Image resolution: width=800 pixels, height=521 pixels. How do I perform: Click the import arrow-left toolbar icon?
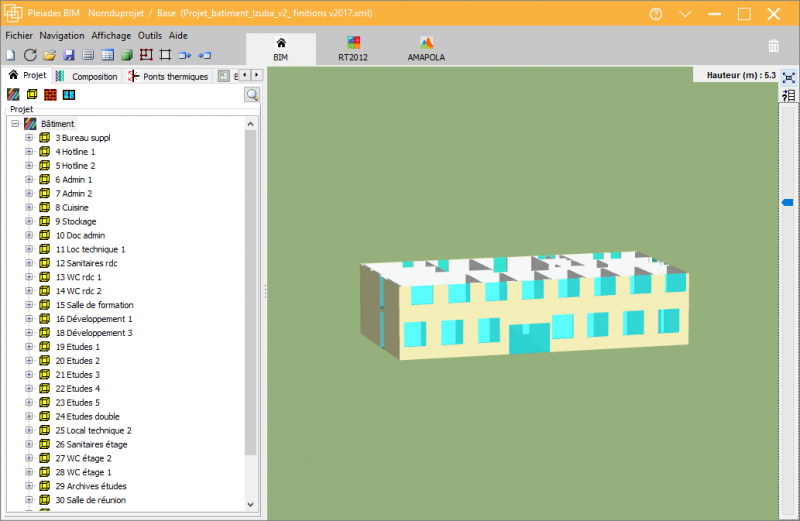pyautogui.click(x=205, y=55)
